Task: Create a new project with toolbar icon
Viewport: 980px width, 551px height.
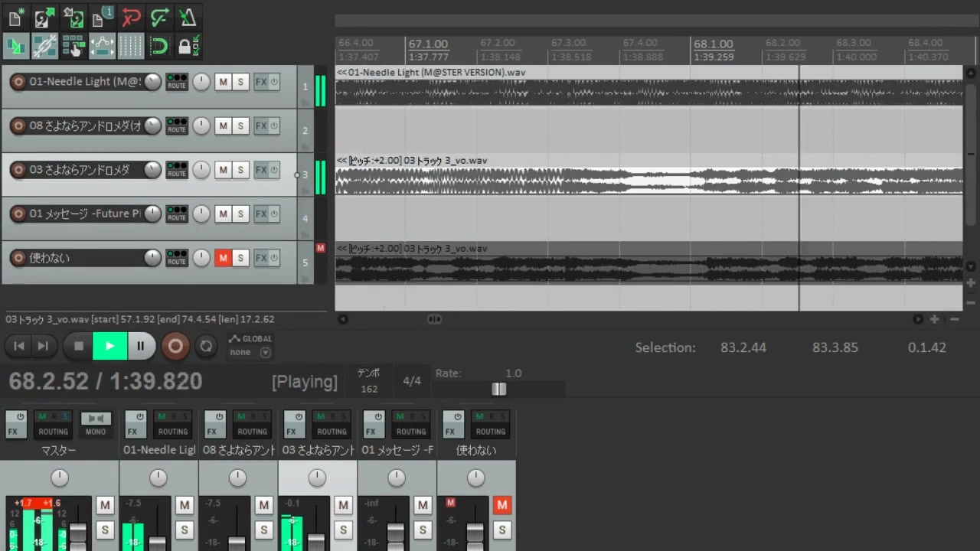Action: (16, 16)
